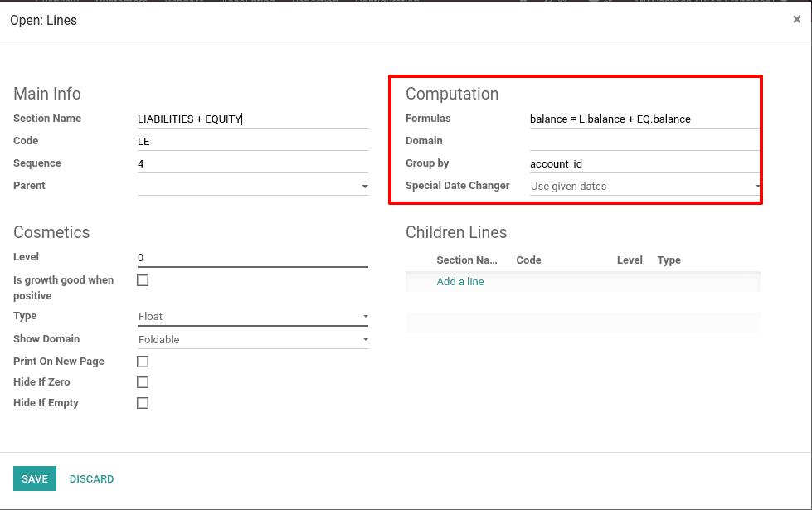Click the empty Domain input field
Viewport: 812px width, 510px height.
click(644, 141)
